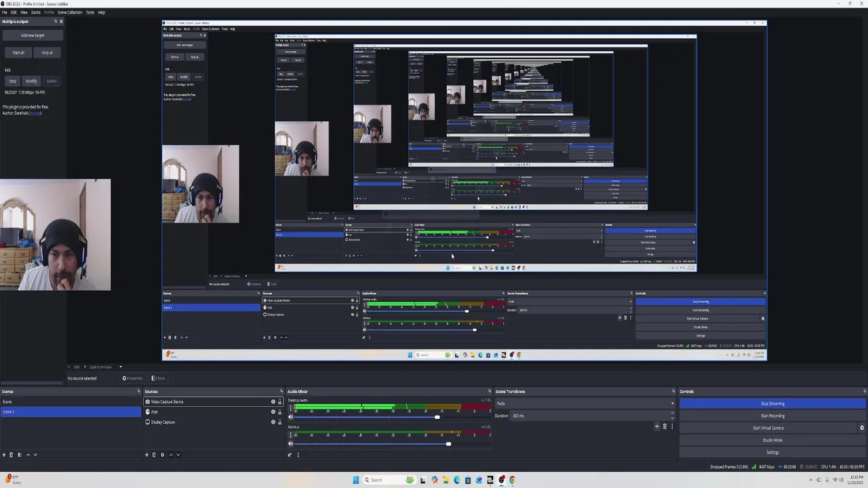Open transition properties three-dot menu
The height and width of the screenshot is (488, 868).
(x=672, y=426)
